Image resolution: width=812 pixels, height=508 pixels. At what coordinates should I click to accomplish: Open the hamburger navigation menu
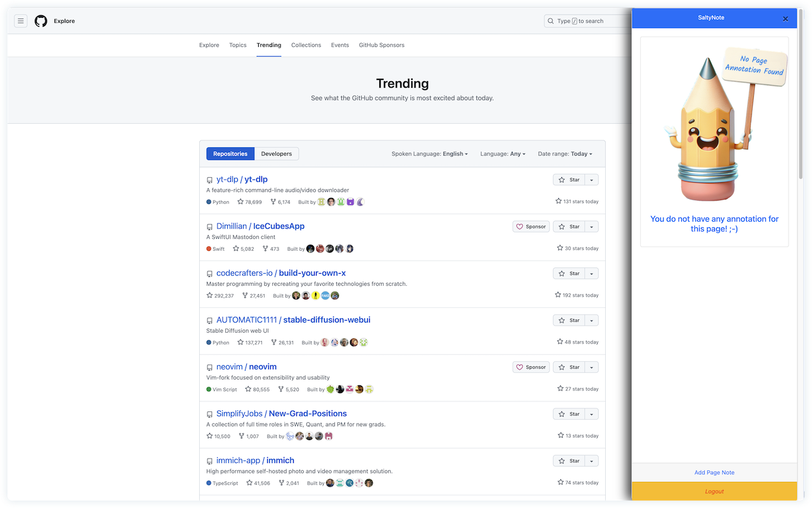click(x=20, y=21)
